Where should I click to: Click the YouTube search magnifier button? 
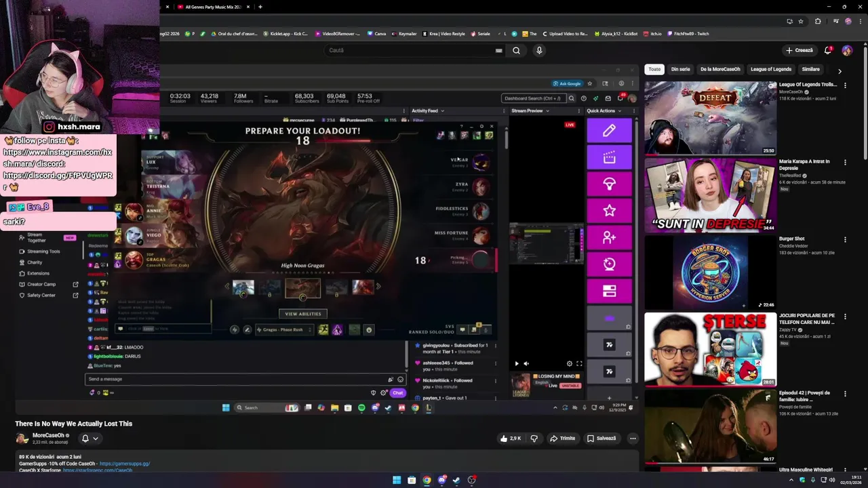[x=516, y=50]
